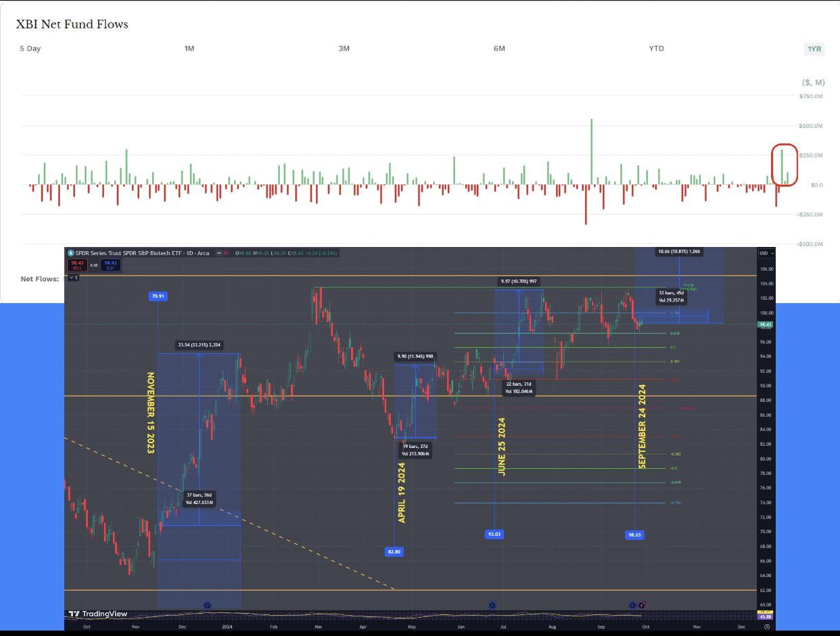Click the SPDR Biotech ETF symbol logo
840x636 pixels.
(x=70, y=253)
